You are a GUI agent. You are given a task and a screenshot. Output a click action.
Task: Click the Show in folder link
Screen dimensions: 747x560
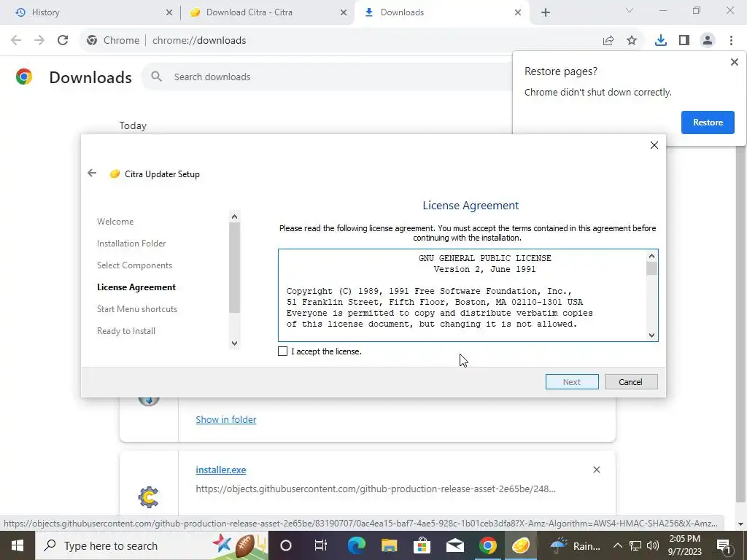(226, 419)
